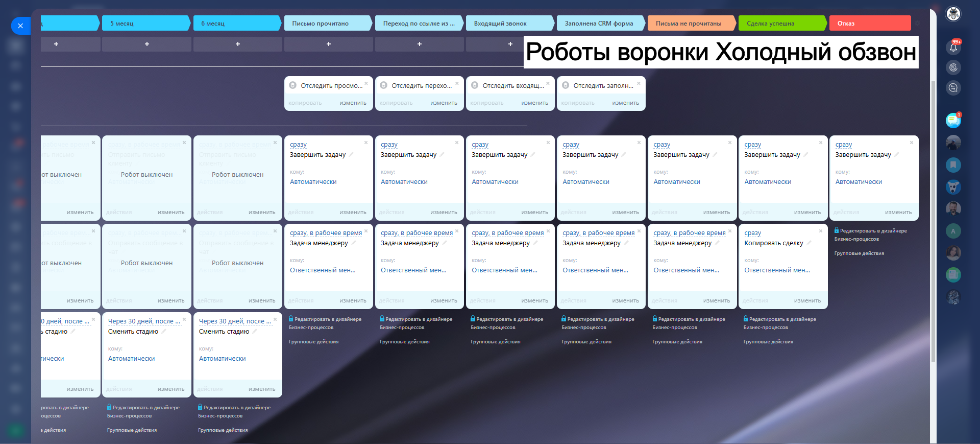Select the 5 месяц stage header

click(146, 23)
